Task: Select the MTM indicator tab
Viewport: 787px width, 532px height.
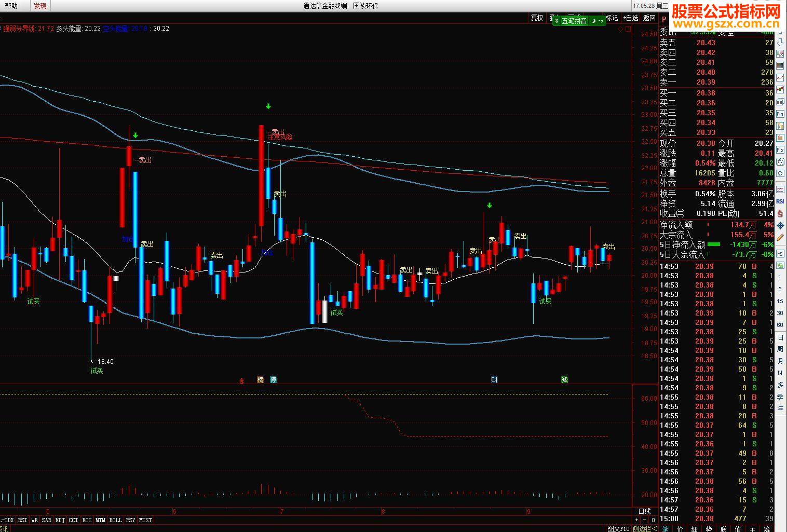Action: click(100, 520)
